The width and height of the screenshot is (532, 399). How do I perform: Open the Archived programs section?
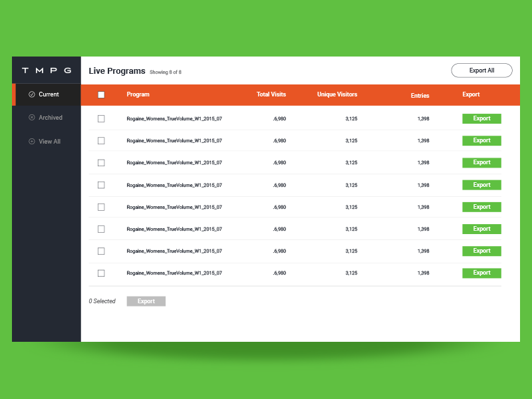[x=46, y=118]
